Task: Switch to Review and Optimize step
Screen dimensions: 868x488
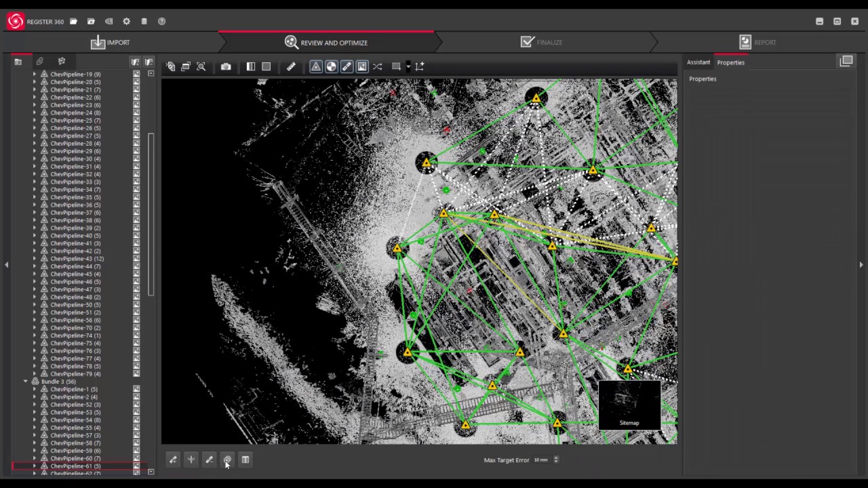Action: [326, 42]
